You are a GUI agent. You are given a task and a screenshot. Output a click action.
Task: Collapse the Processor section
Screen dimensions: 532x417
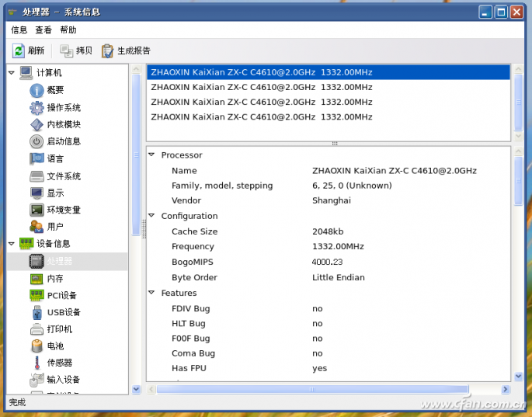tap(151, 155)
